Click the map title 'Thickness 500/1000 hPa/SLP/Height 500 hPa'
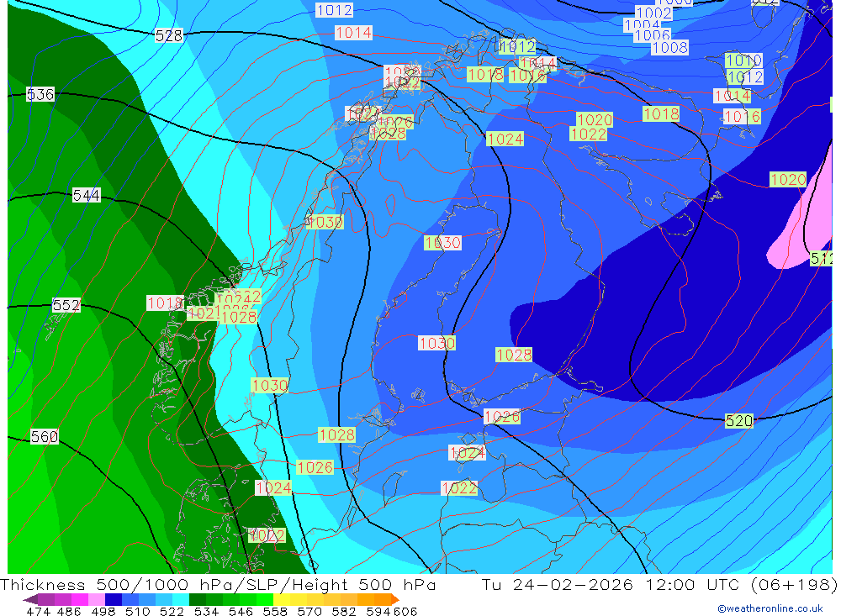Screen dimensions: 841x616 click(x=218, y=584)
